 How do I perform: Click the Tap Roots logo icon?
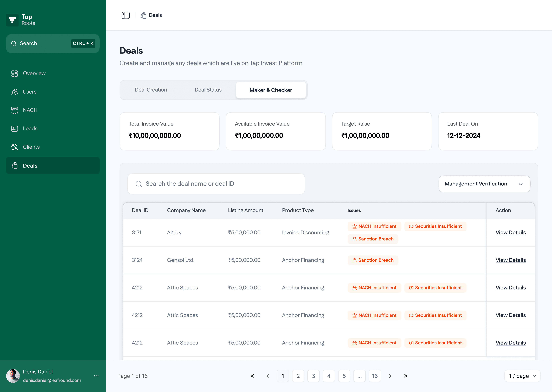[x=12, y=20]
